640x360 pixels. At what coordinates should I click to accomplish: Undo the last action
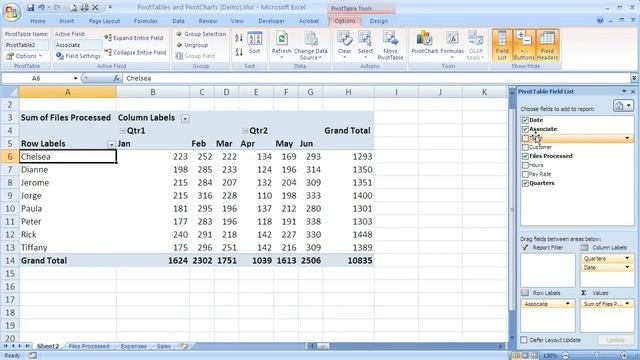pos(41,7)
